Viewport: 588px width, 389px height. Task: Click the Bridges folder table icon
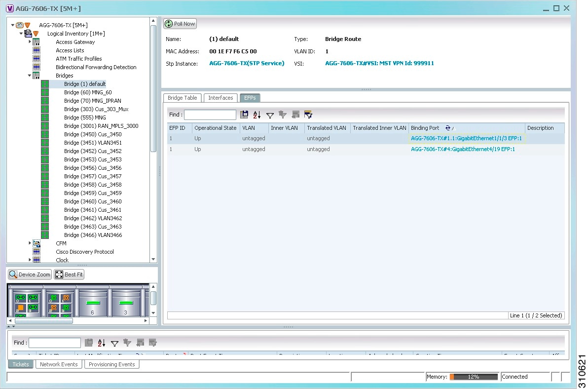point(37,76)
